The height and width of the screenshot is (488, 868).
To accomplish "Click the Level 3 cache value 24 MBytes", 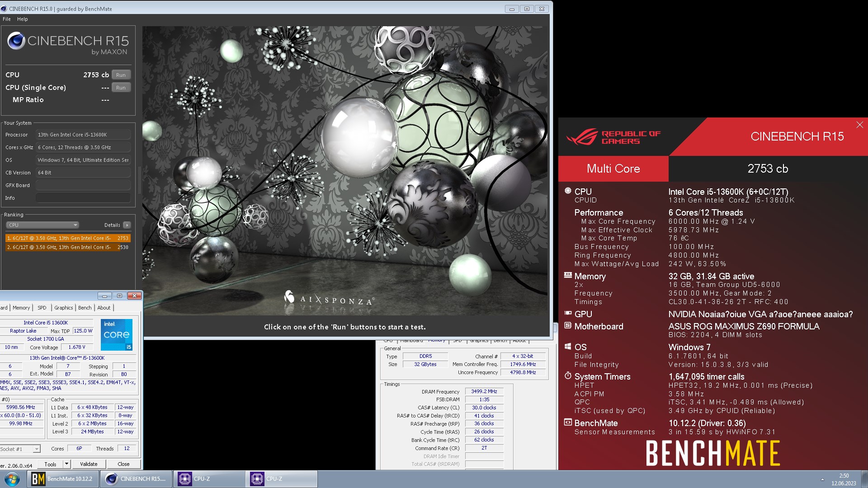I will coord(92,432).
